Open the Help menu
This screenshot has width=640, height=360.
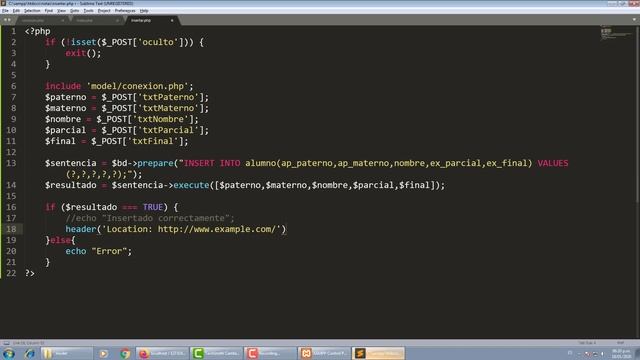click(144, 11)
